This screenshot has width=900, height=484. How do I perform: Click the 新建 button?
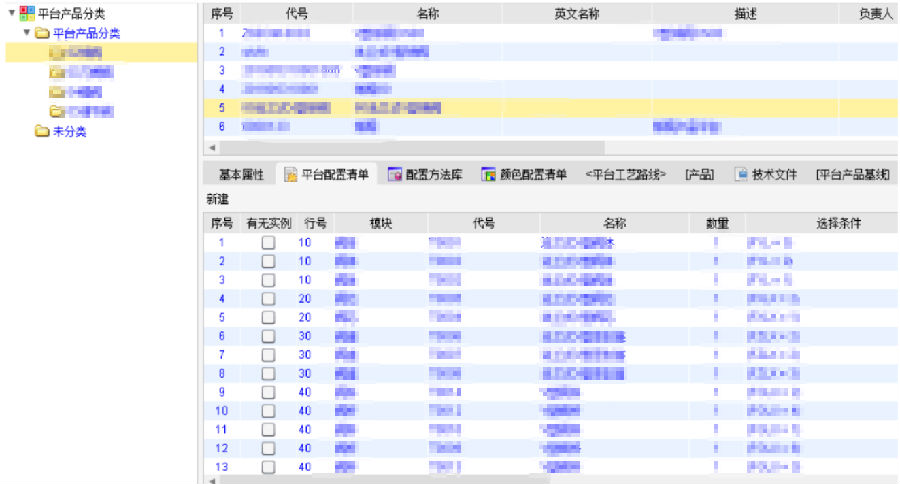point(218,200)
